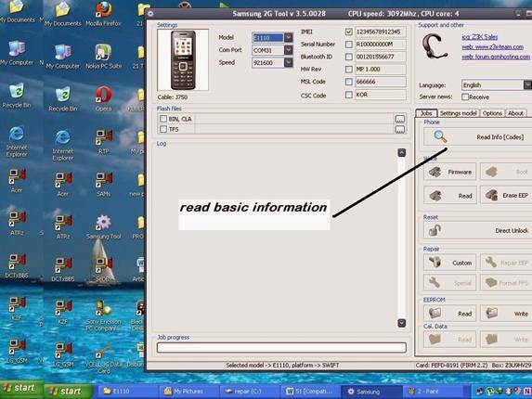This screenshot has width=532, height=399.
Task: Click the Read Info [Codes] magnifier button
Action: coord(478,137)
